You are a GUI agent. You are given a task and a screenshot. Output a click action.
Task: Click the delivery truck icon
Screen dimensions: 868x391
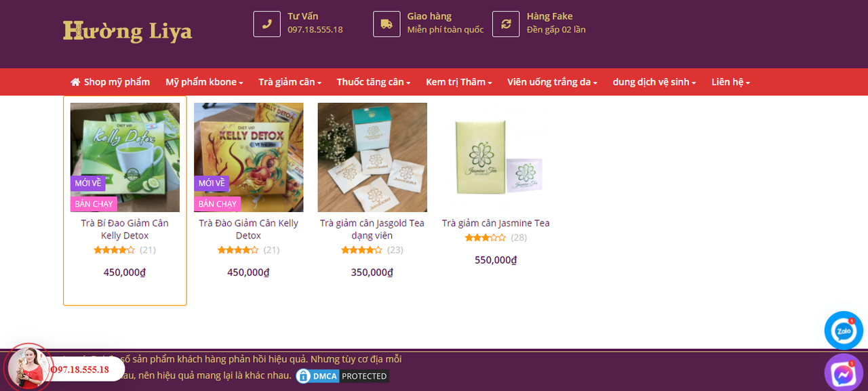pyautogui.click(x=387, y=24)
